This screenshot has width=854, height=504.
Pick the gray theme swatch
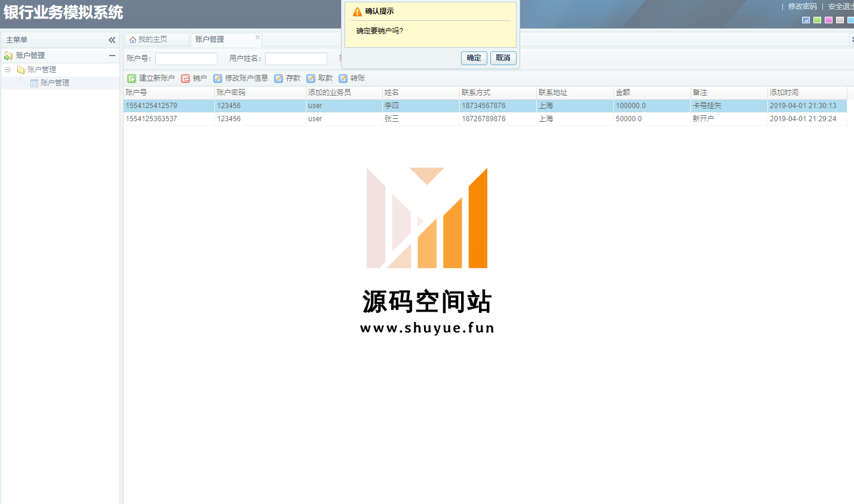(840, 20)
